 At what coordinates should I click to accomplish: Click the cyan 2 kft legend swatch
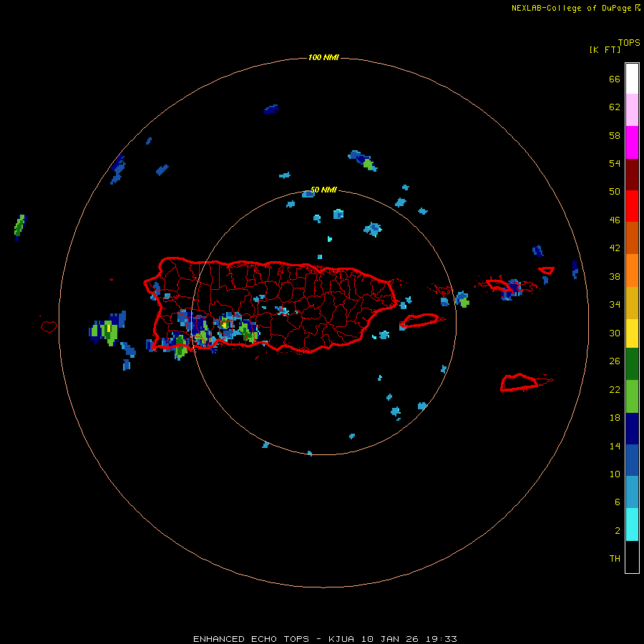[632, 525]
